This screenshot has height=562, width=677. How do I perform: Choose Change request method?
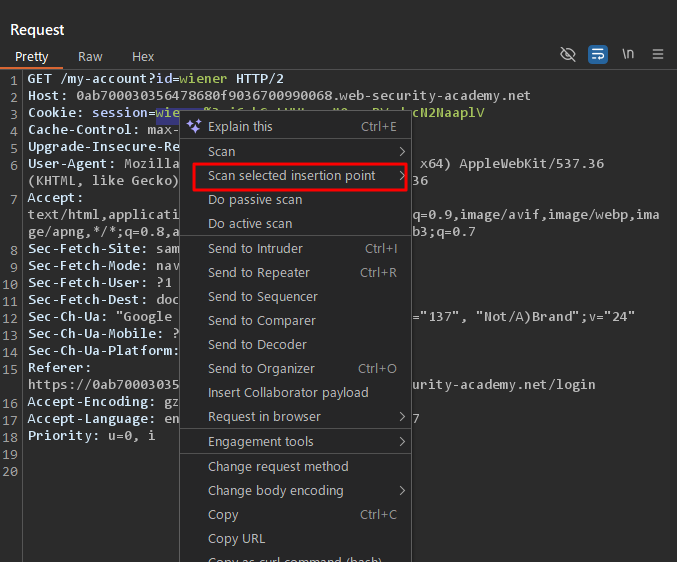click(x=295, y=467)
